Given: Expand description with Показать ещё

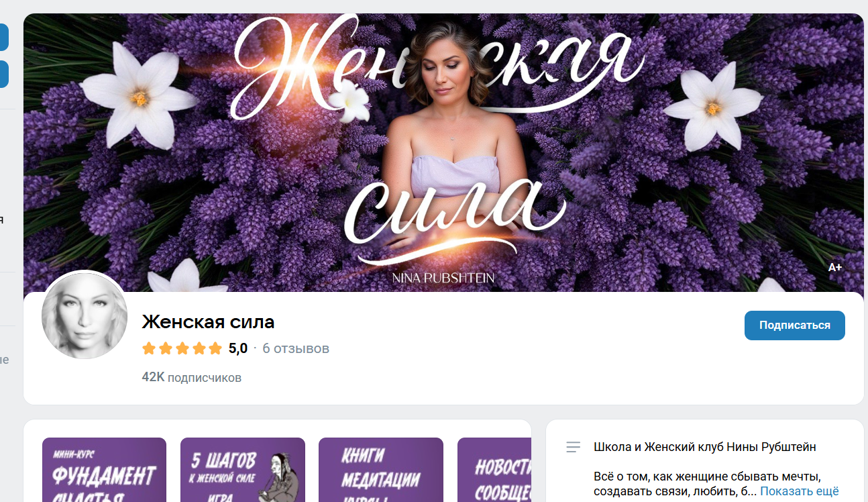Looking at the screenshot, I should (x=800, y=491).
